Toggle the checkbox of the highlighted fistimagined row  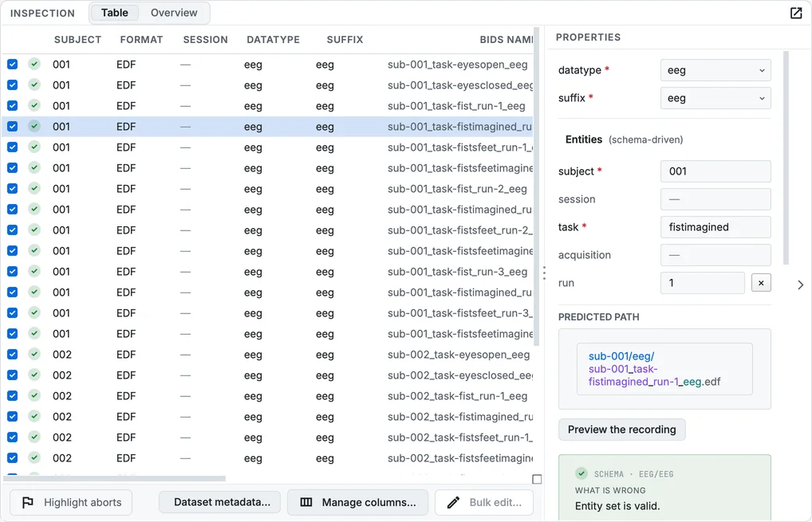[13, 126]
